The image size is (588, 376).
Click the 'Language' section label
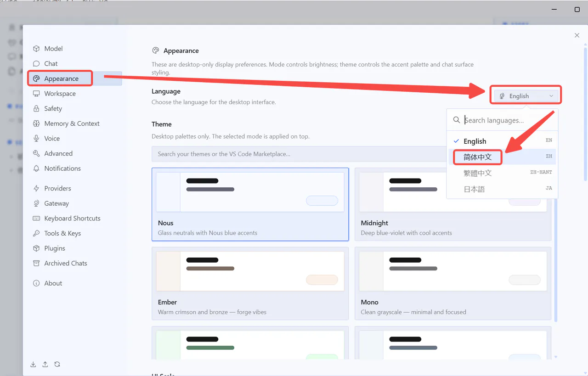pyautogui.click(x=166, y=91)
